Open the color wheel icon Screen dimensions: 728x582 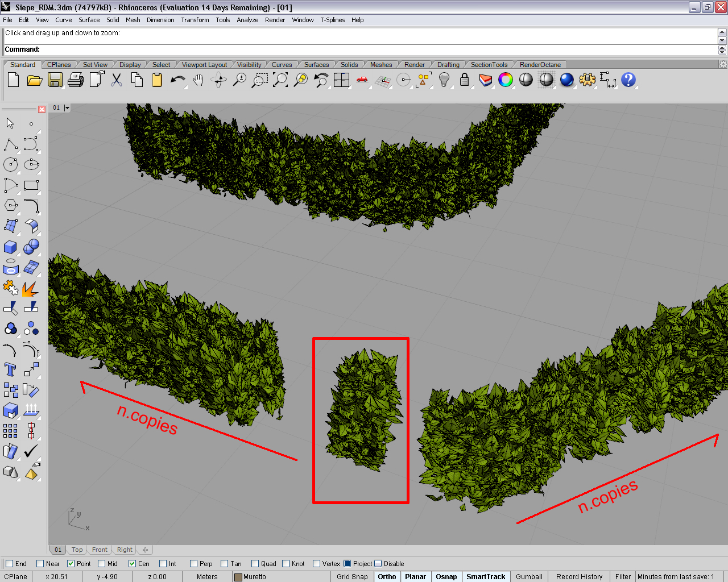pyautogui.click(x=506, y=80)
